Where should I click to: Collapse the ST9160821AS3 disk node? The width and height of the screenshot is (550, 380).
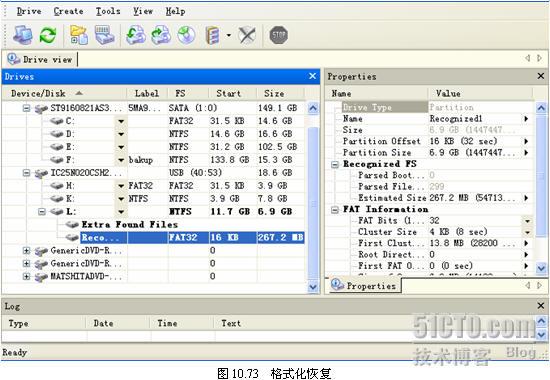[x=26, y=108]
